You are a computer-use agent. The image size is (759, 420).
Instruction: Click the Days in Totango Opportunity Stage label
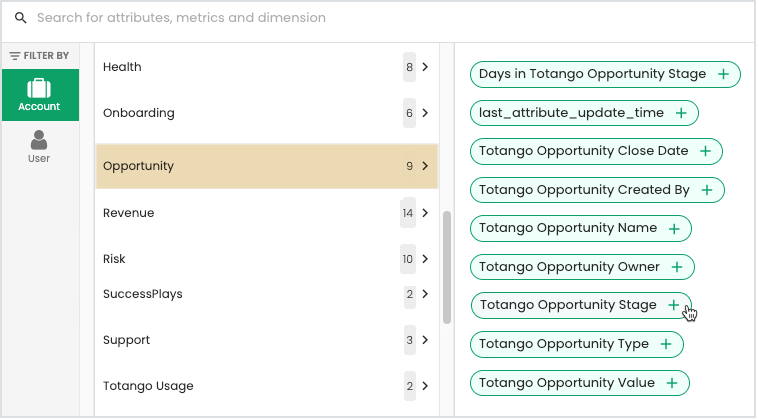[x=592, y=74]
